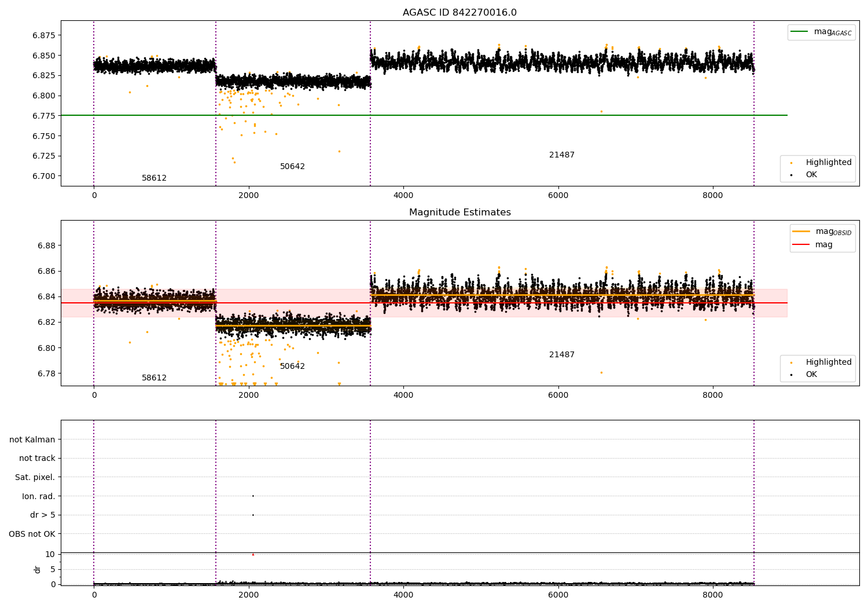Click the AGASC ID 842270016.0 title

point(459,13)
